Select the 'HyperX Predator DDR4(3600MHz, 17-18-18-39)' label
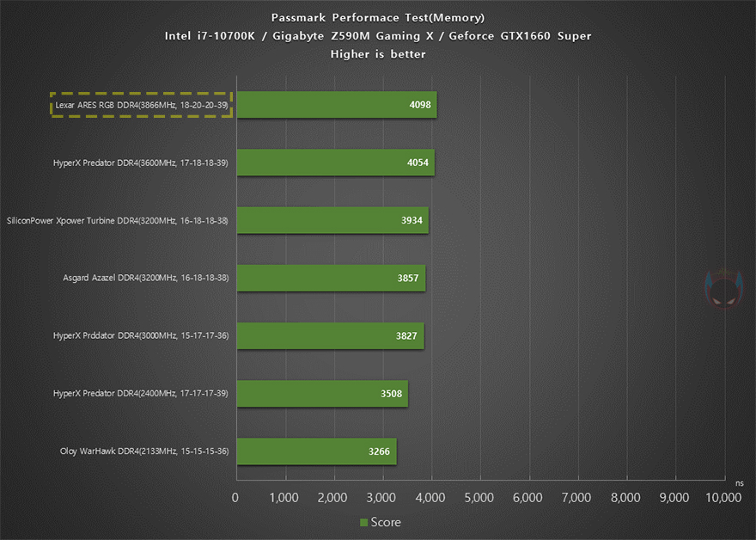756x540 pixels. point(141,163)
